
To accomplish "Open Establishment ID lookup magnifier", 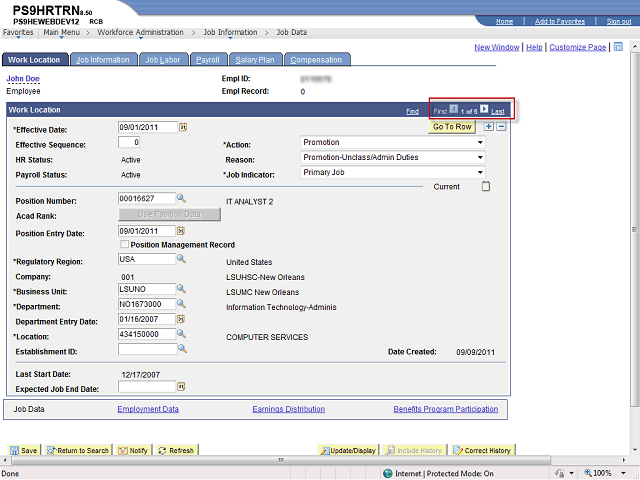I will tap(182, 349).
